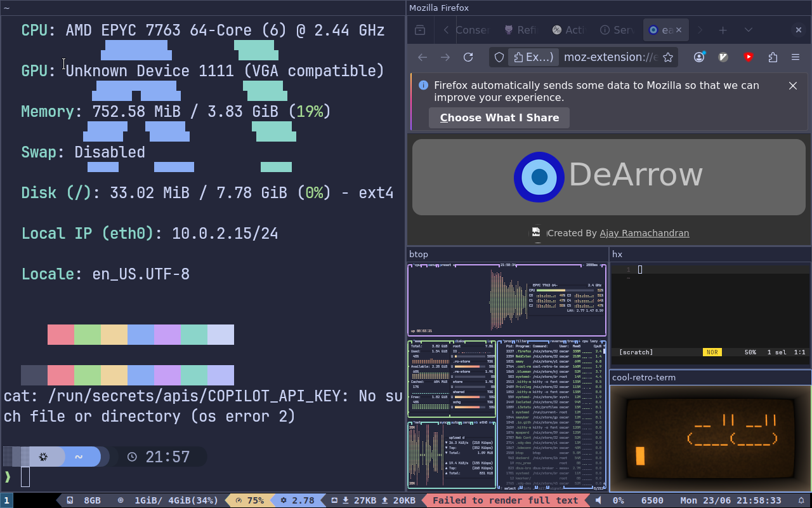Click the Failed to render full text block
This screenshot has height=508, width=812.
(505, 500)
